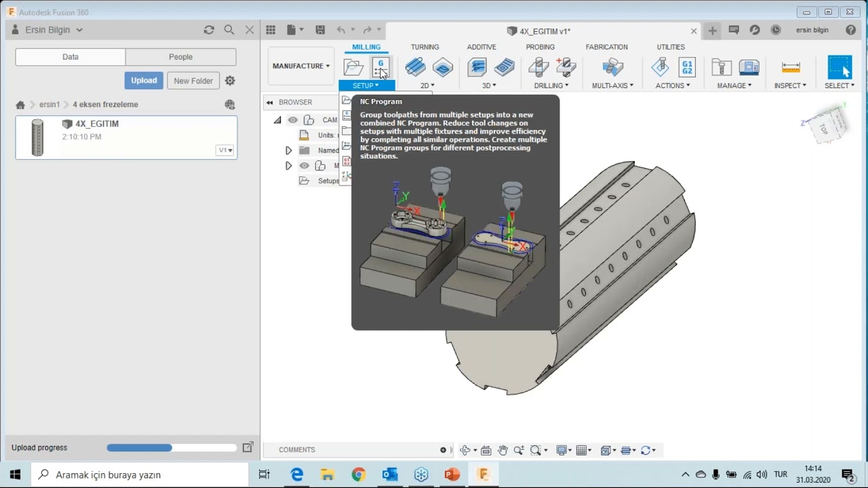Open the 3D dropdown menu

pyautogui.click(x=490, y=85)
